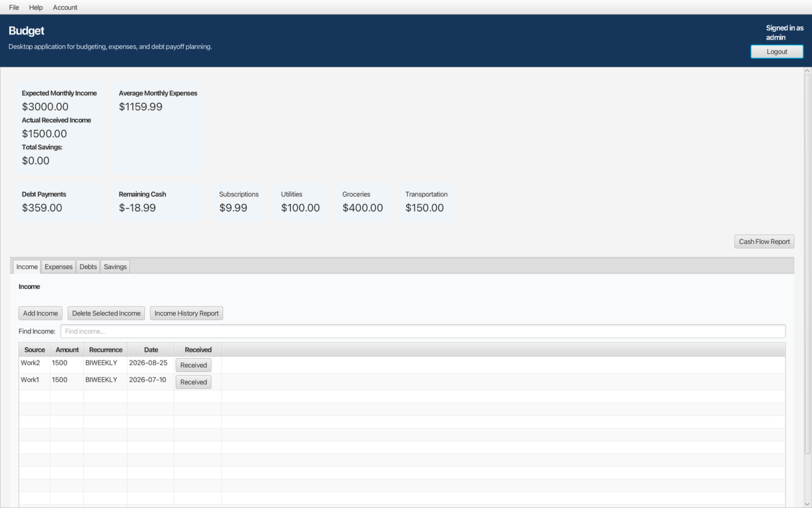Open the Cash Flow Report
This screenshot has height=508, width=812.
point(764,242)
